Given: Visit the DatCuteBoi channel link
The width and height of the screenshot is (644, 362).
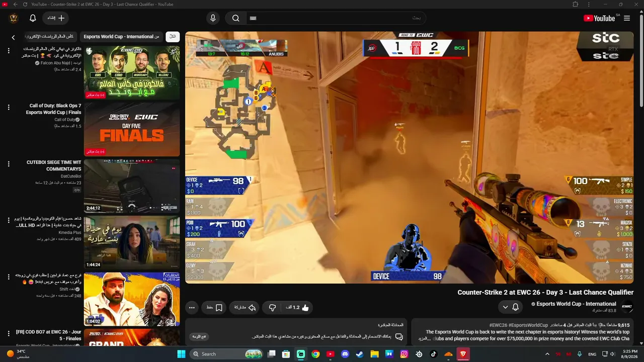Looking at the screenshot, I should (71, 176).
